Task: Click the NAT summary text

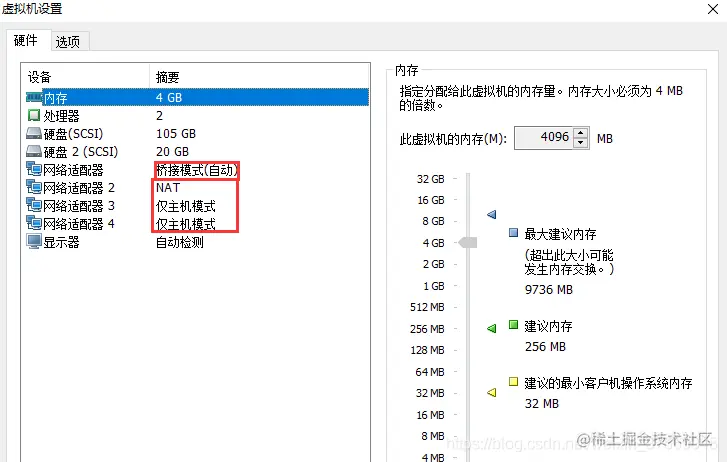Action: click(168, 188)
